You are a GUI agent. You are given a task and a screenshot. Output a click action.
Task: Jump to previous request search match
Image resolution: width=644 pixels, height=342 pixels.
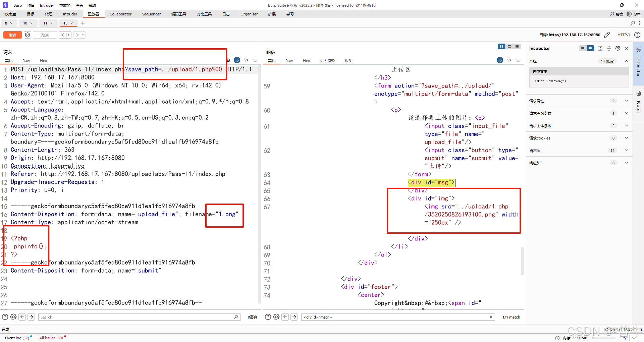(x=22, y=317)
